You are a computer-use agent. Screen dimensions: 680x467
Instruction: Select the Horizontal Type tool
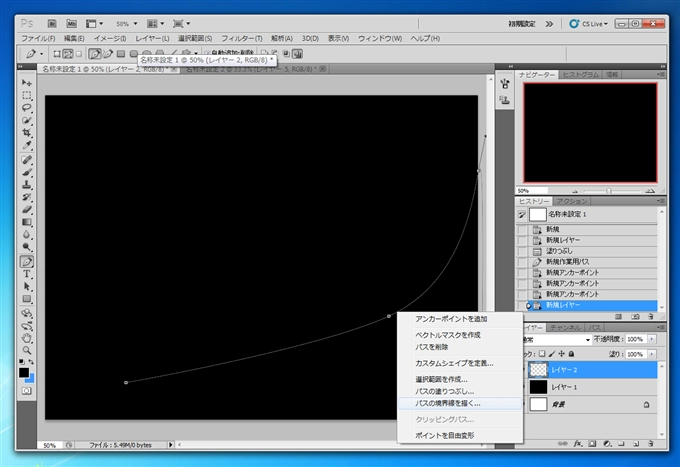pyautogui.click(x=26, y=274)
